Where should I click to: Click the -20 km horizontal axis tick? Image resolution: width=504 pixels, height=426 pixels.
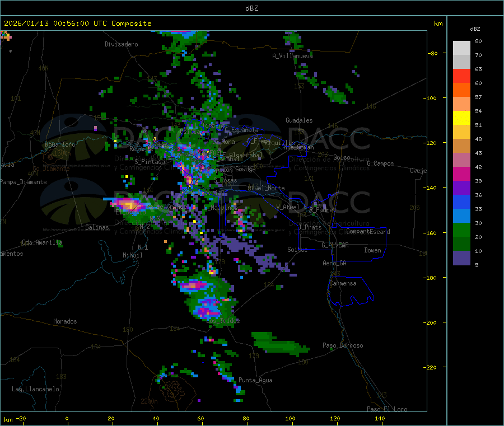pos(21,418)
